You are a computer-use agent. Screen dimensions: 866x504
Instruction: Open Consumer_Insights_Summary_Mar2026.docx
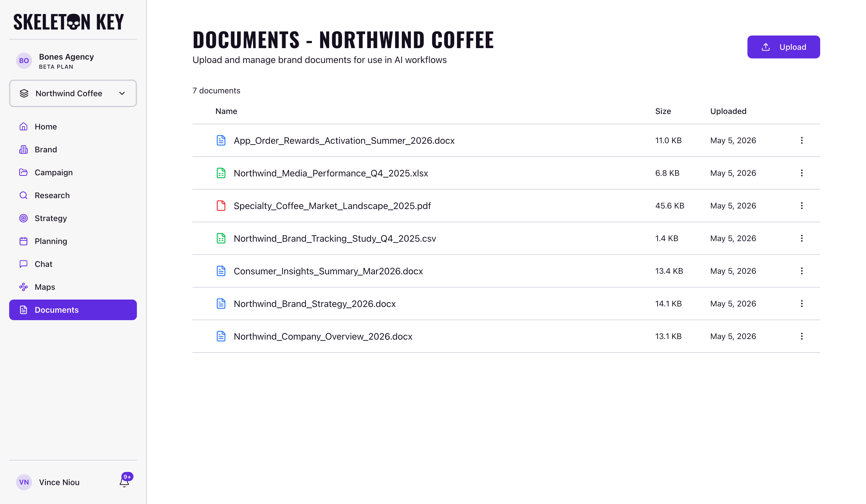328,271
